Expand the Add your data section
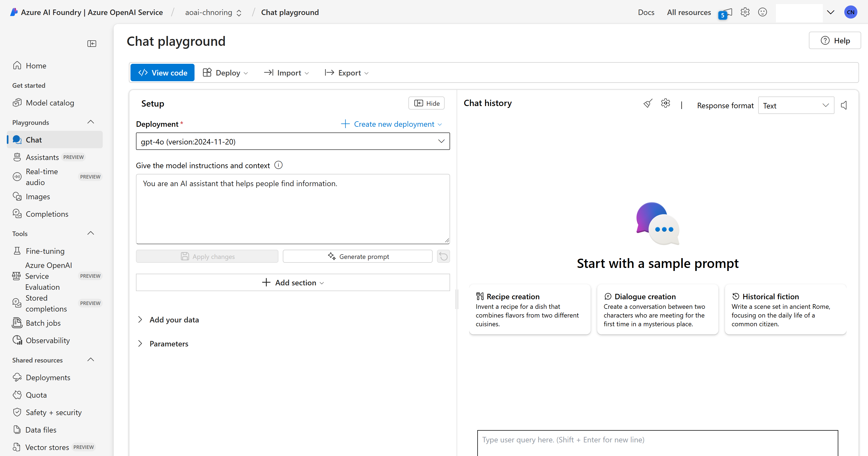 click(168, 319)
